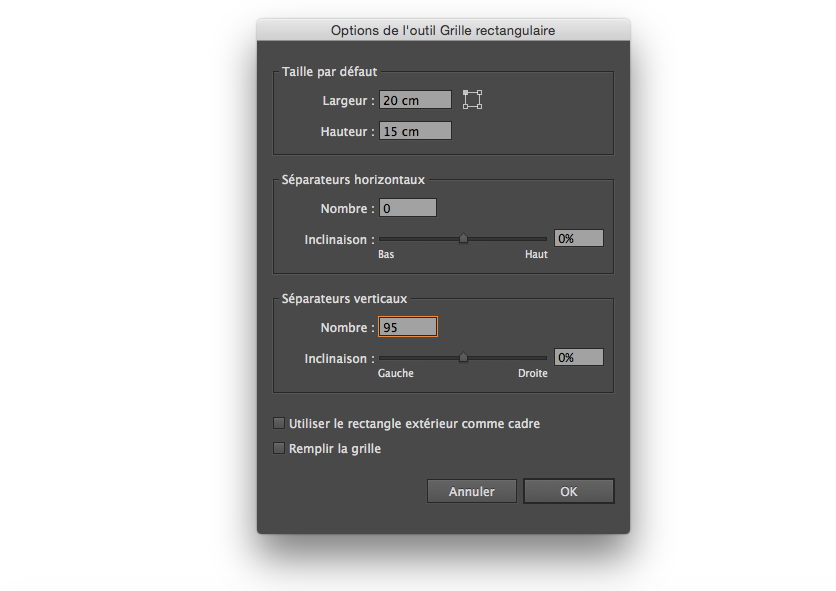Click the Bas end of horizontal slider
This screenshot has width=836, height=591.
[x=381, y=239]
